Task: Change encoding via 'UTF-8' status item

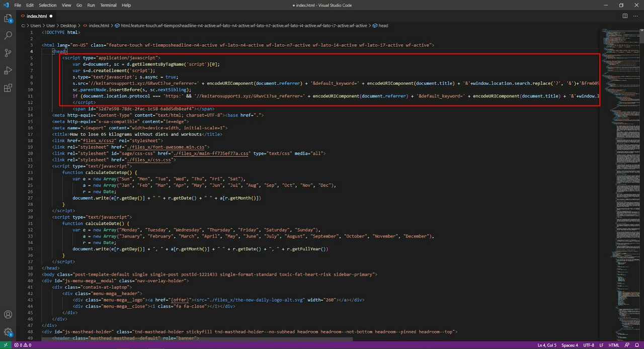Action: pos(589,345)
